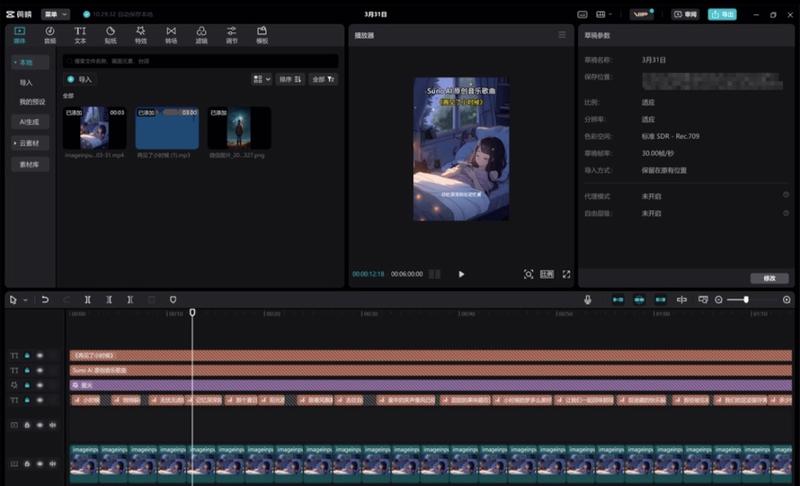Hide the purple effect track
This screenshot has height=486, width=800.
point(40,385)
